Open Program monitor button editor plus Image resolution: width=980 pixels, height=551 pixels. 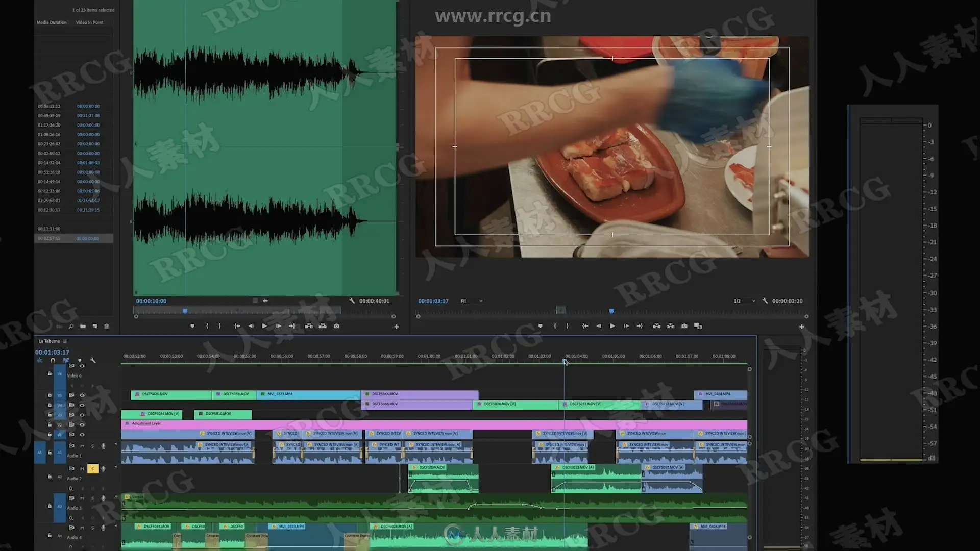tap(801, 327)
